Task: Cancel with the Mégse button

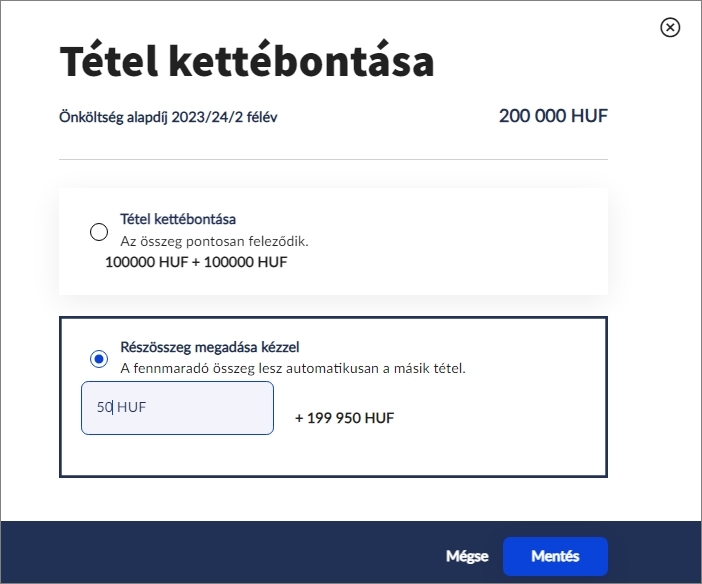Action: [467, 556]
